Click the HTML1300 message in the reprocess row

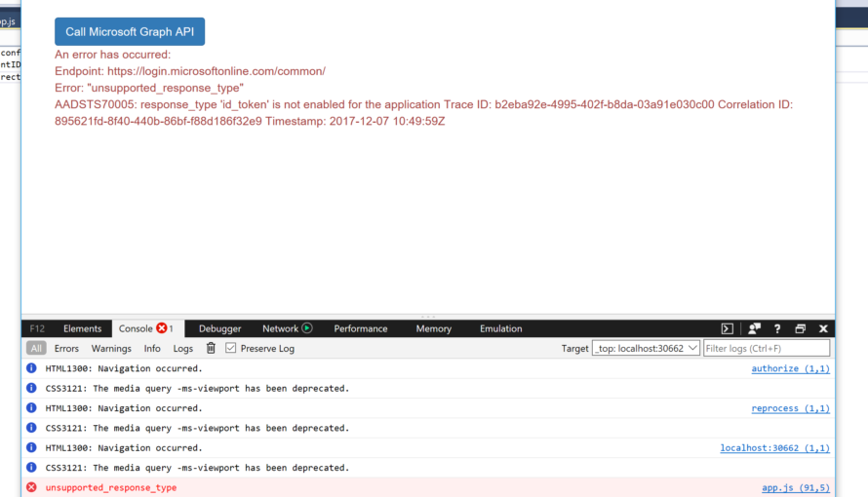124,408
